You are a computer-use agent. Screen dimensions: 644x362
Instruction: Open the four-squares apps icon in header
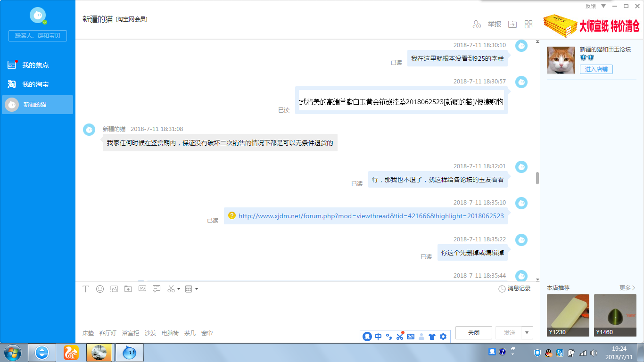point(528,25)
